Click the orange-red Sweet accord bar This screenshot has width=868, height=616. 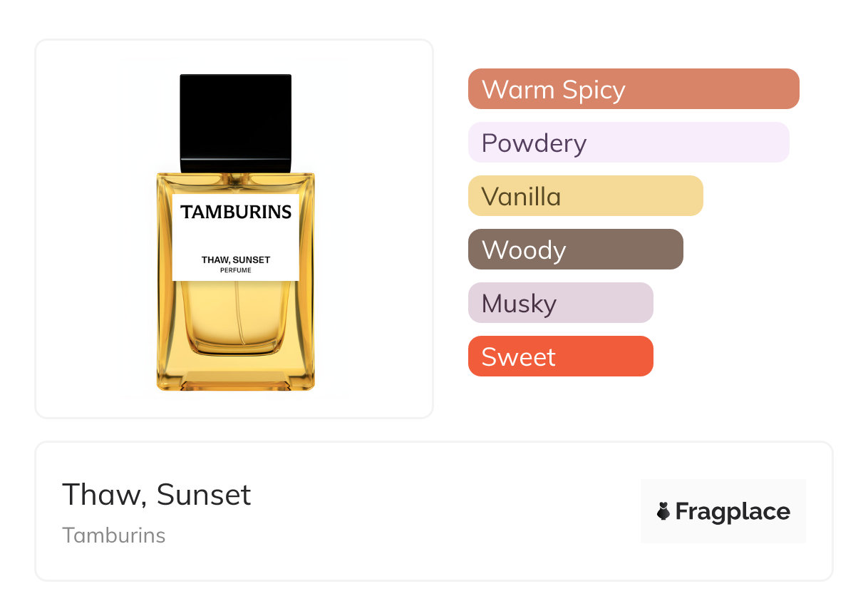560,356
